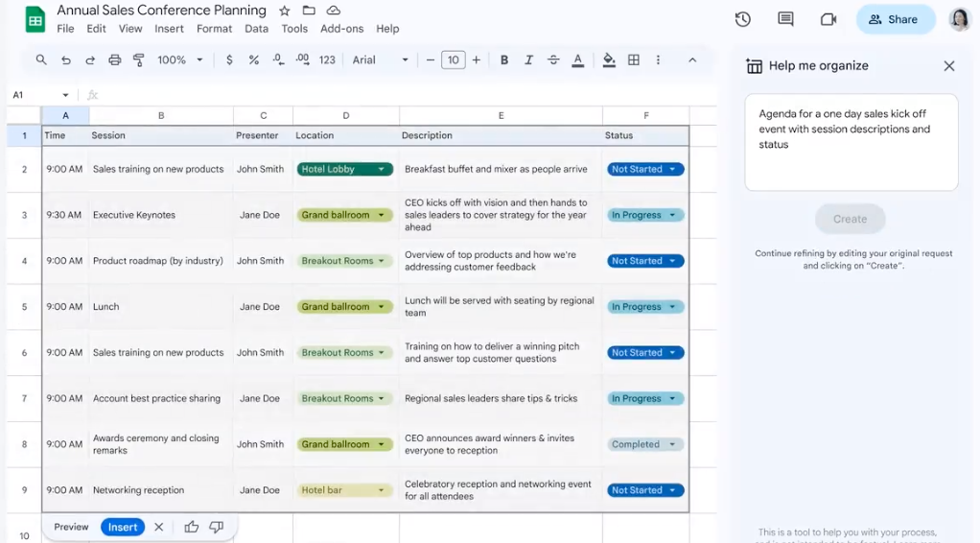The width and height of the screenshot is (980, 543).
Task: Open Hotel Lobby location dropdown in row 2
Action: point(382,169)
